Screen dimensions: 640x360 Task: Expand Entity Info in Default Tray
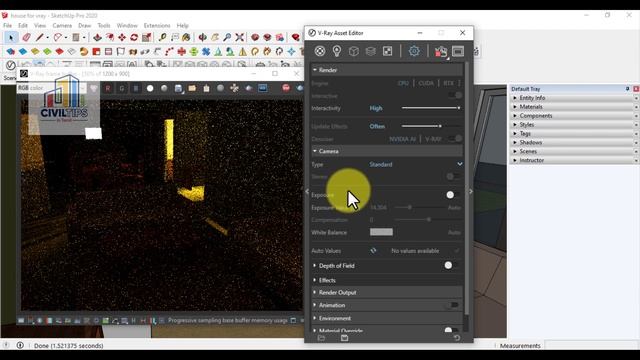tap(515, 98)
